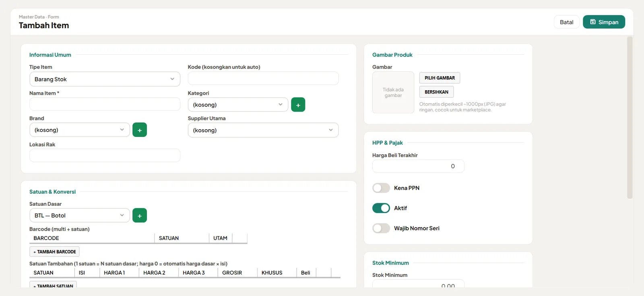Disable the Aktif switch
The image size is (644, 296).
[x=381, y=208]
